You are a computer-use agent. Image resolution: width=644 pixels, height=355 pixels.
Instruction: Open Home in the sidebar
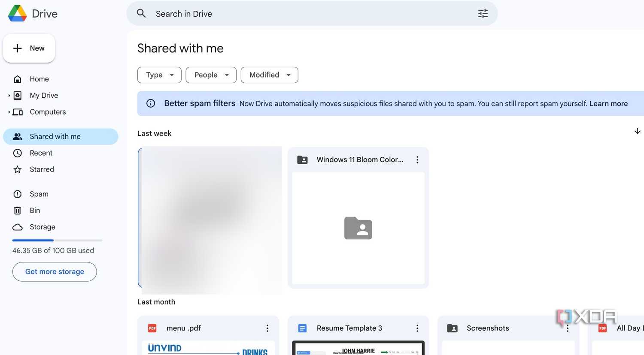click(x=39, y=79)
